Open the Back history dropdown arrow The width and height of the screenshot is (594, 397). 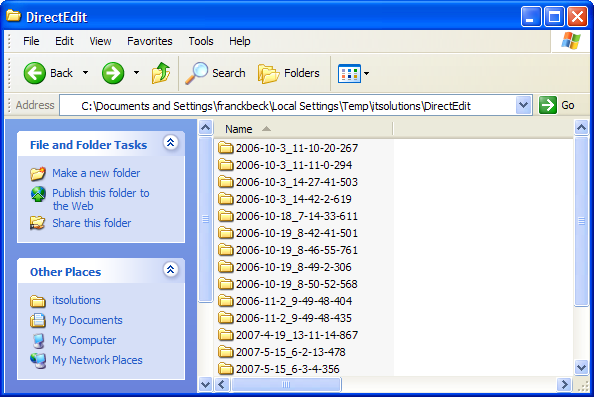point(86,73)
